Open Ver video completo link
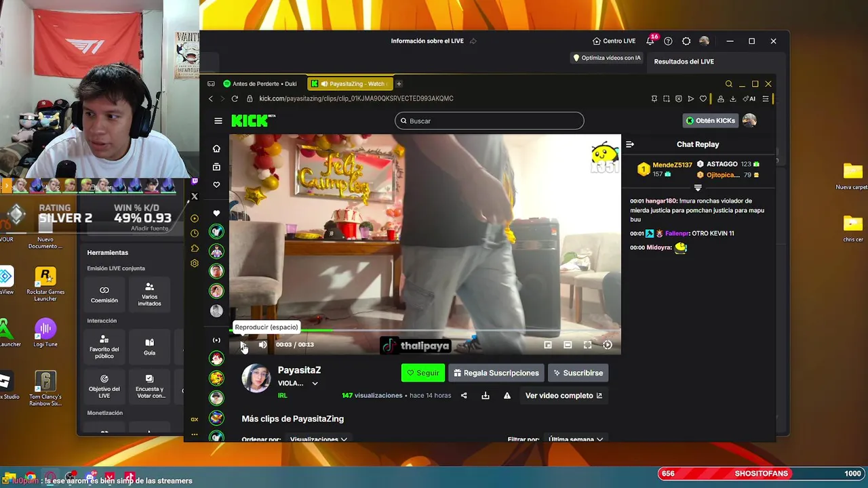The image size is (868, 488). [564, 396]
